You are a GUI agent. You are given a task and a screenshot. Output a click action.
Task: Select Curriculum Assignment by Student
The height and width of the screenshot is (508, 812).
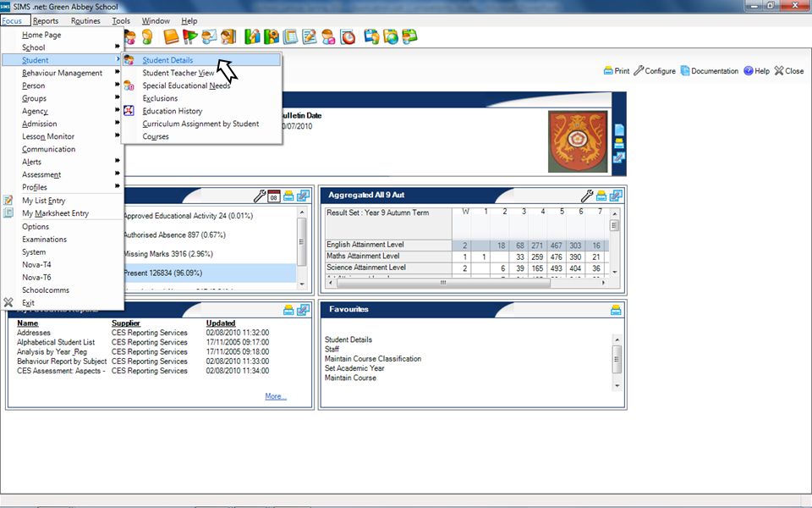pyautogui.click(x=202, y=124)
